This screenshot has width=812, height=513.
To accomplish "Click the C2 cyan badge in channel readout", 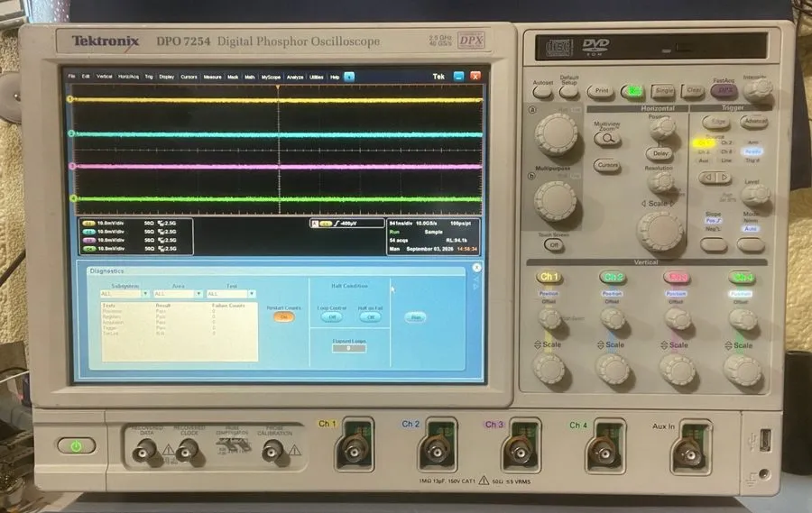I will tap(88, 232).
